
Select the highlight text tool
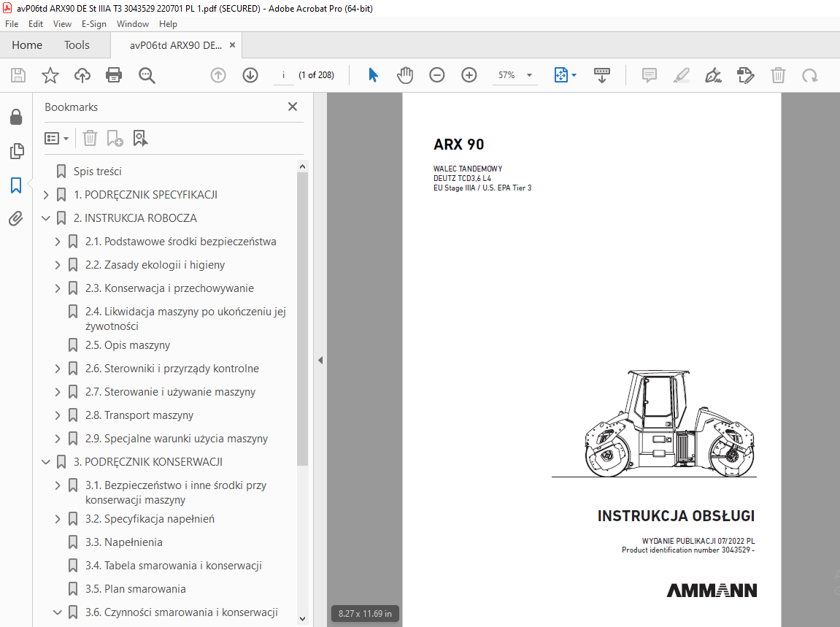[682, 75]
